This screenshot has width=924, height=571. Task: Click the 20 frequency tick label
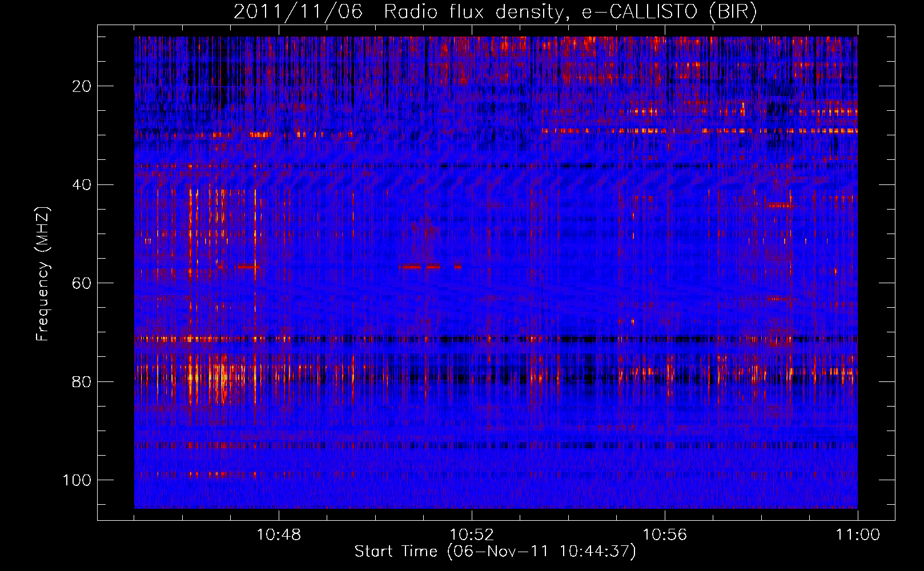click(x=82, y=86)
